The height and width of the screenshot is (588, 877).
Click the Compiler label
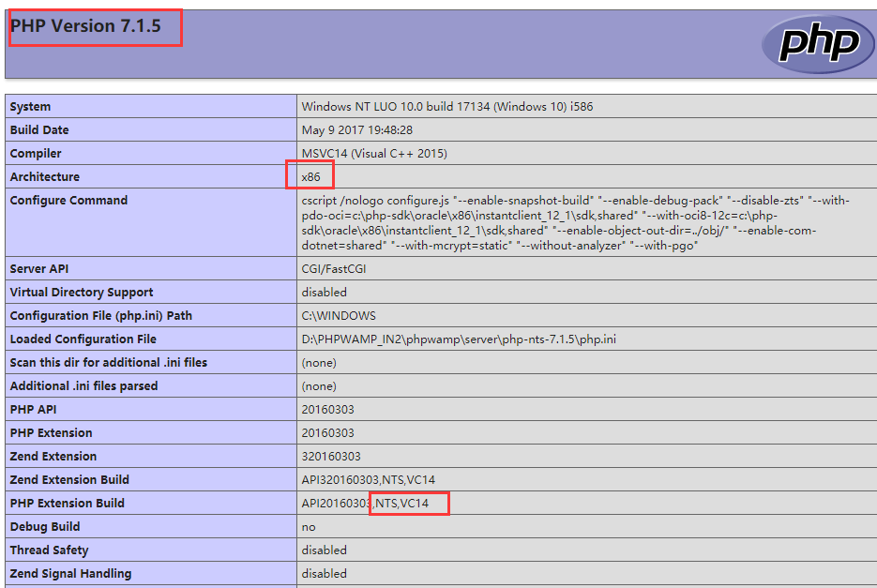36,153
